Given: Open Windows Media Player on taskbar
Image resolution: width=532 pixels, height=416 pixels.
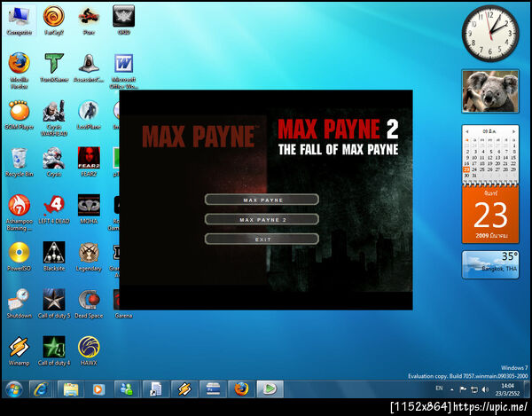Looking at the screenshot, I should 98,389.
